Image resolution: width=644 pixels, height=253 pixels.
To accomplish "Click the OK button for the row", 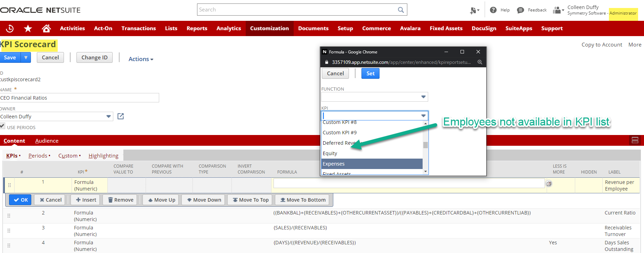I will [21, 200].
